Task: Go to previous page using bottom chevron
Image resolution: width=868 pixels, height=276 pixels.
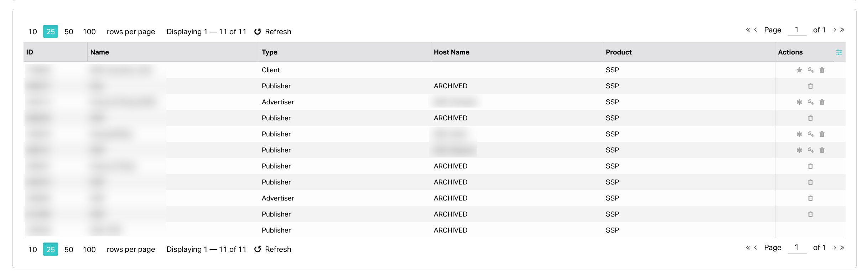Action: (755, 248)
